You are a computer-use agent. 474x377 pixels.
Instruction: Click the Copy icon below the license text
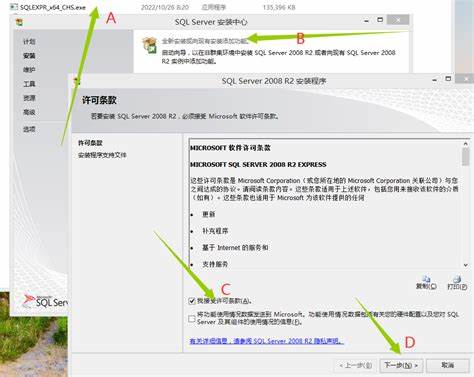coord(426,279)
